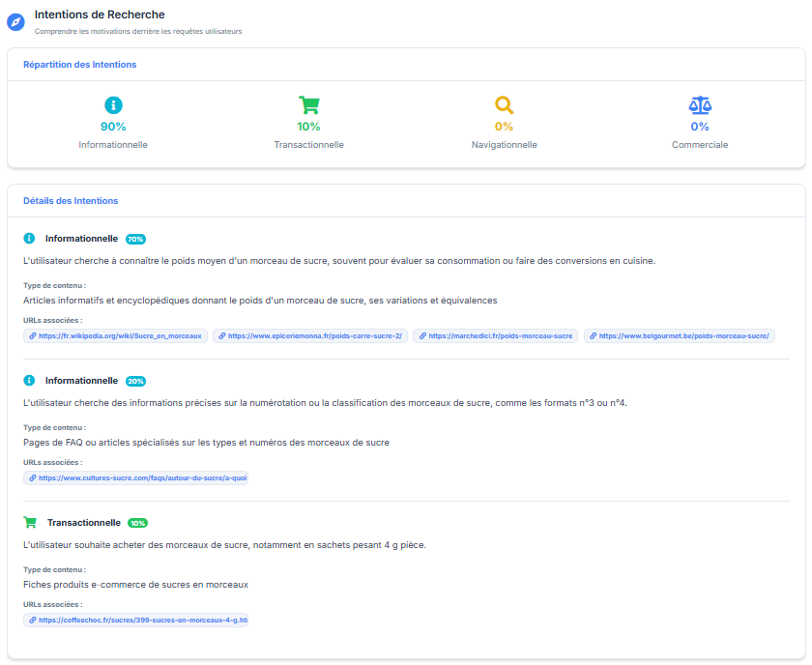Click the Navigationnelle label
This screenshot has height=665, width=812.
click(x=504, y=145)
